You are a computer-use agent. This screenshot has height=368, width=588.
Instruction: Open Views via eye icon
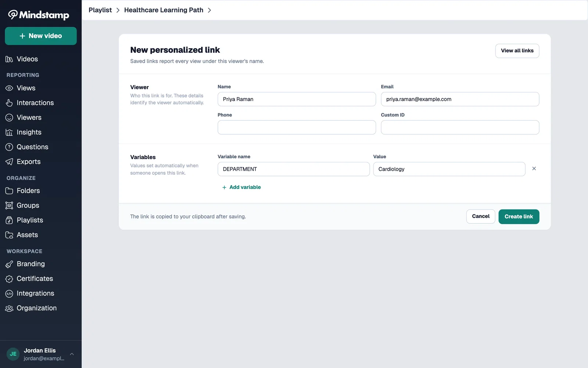9,88
